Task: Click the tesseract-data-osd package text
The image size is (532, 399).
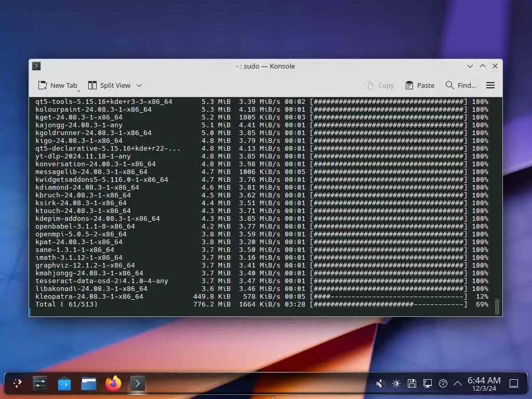Action: click(101, 281)
